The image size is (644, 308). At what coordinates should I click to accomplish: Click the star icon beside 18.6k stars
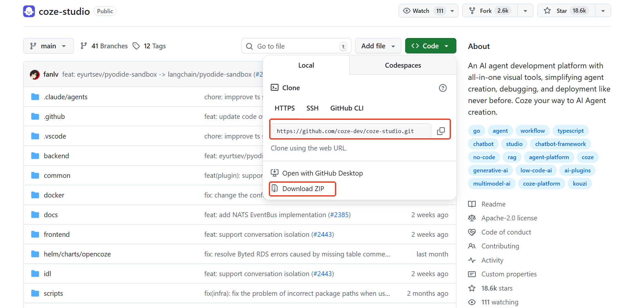(472, 288)
